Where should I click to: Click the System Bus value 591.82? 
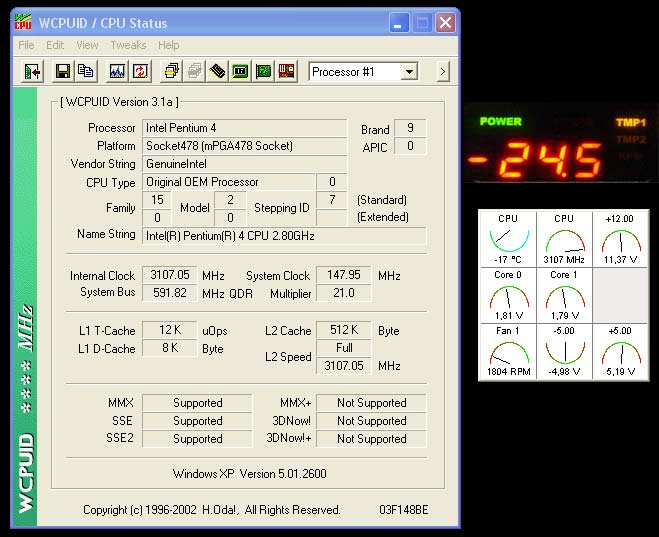click(x=170, y=293)
